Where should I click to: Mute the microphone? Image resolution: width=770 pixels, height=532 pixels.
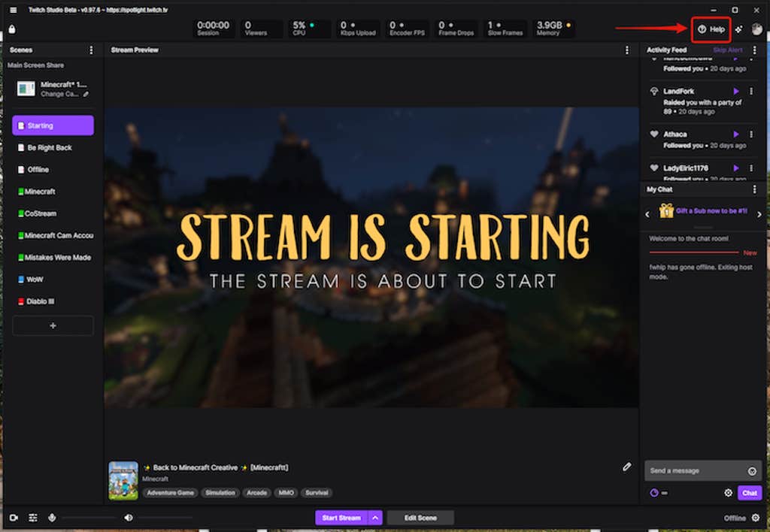tap(52, 518)
